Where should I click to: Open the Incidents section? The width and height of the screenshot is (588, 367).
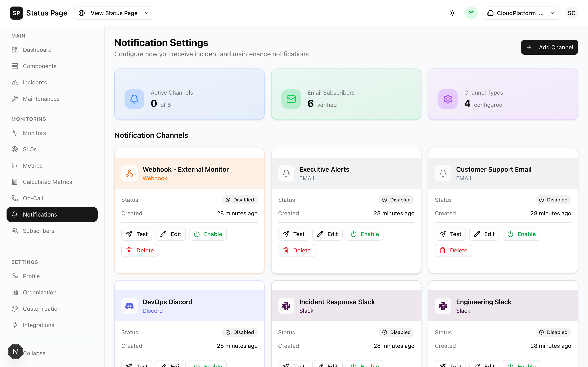[35, 82]
